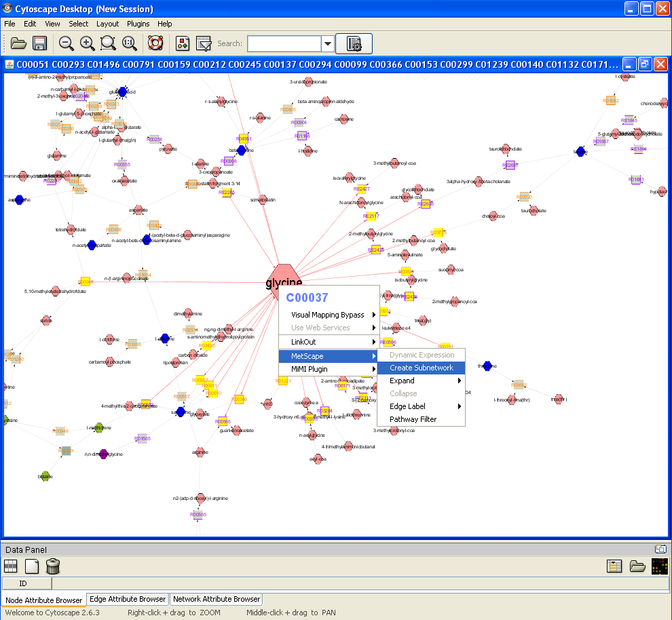Viewport: 672px width, 620px height.
Task: Open the File menu
Action: tap(10, 24)
